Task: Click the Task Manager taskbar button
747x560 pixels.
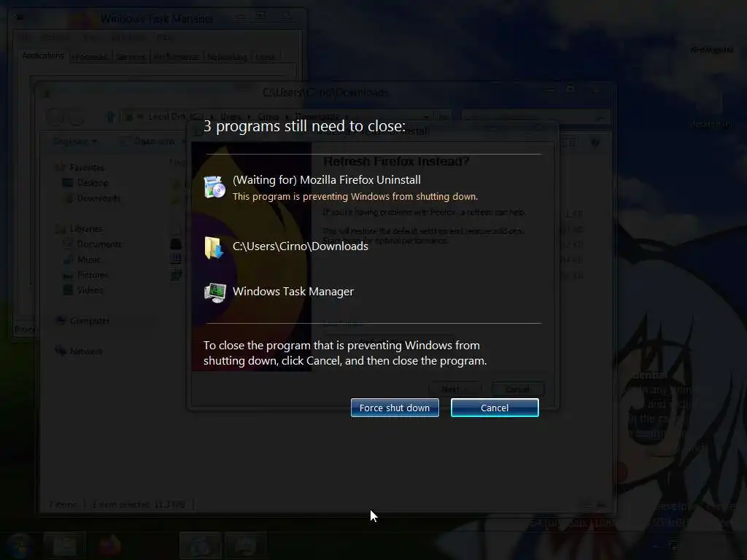Action: 245,545
